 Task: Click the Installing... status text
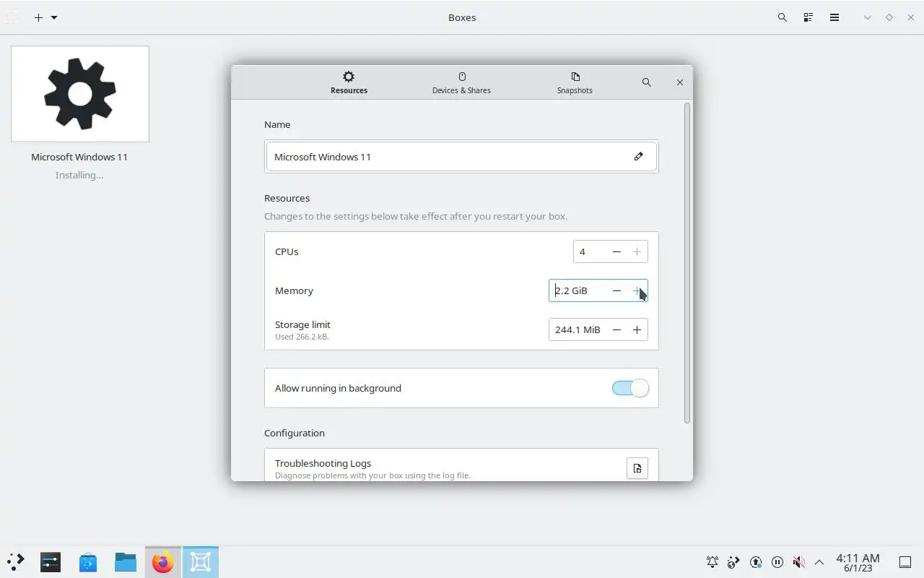(x=79, y=175)
